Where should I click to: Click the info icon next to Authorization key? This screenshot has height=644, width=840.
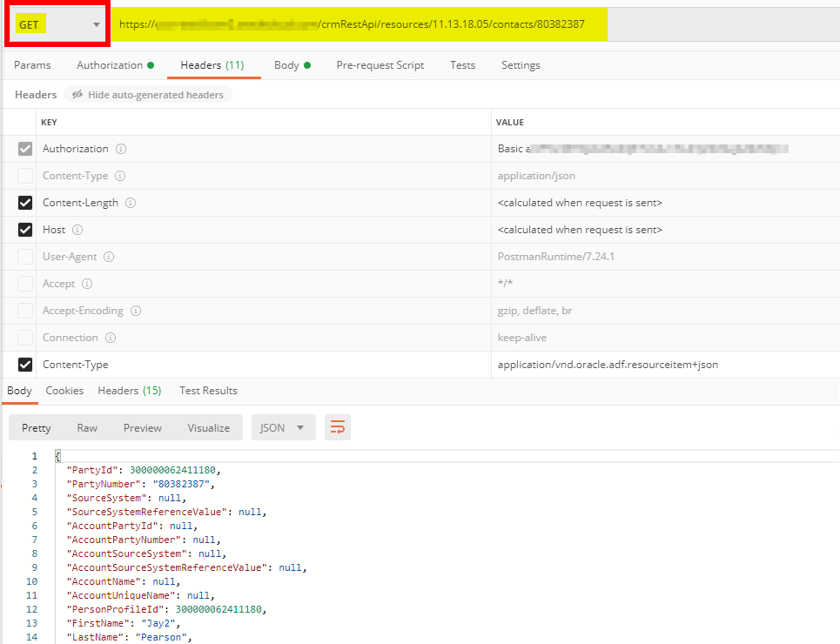click(x=121, y=149)
